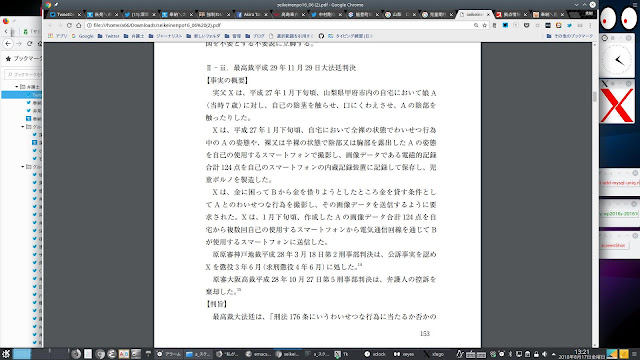The image size is (640, 360).
Task: Select the xlogo taskbar entry
Action: pos(433,354)
